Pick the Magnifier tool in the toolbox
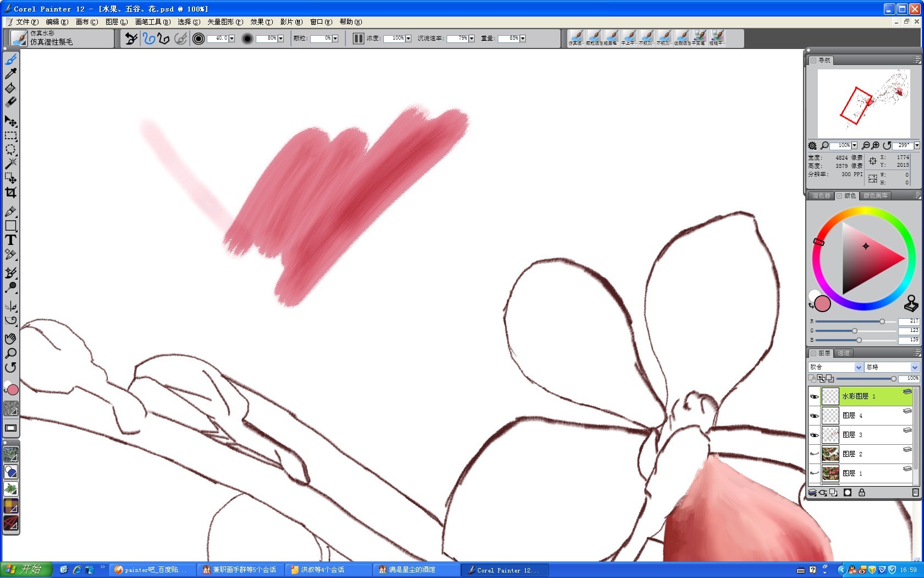 pyautogui.click(x=11, y=353)
